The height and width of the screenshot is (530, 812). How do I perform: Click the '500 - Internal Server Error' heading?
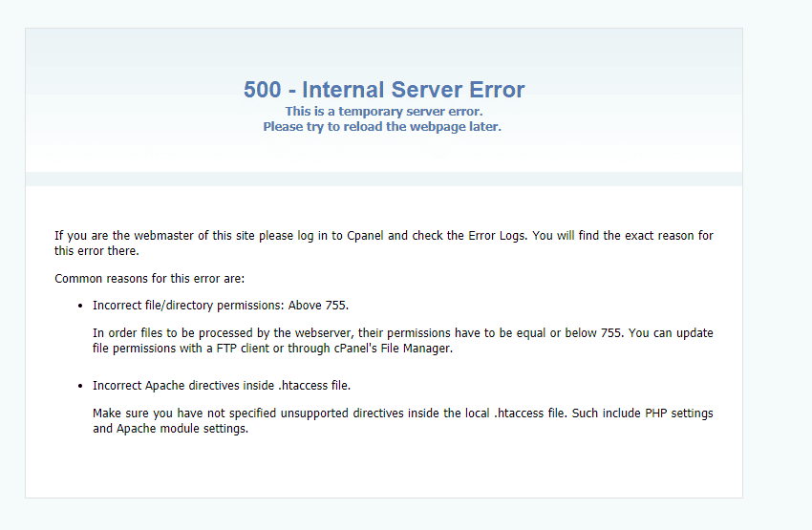click(384, 90)
